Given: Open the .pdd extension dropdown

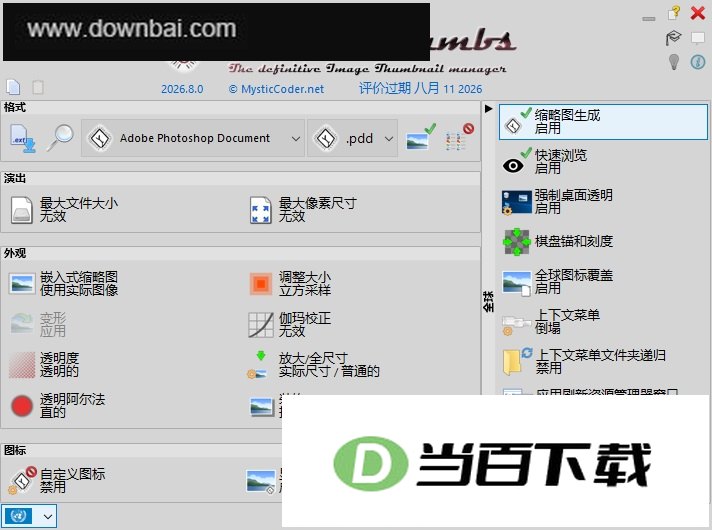Looking at the screenshot, I should tap(352, 138).
